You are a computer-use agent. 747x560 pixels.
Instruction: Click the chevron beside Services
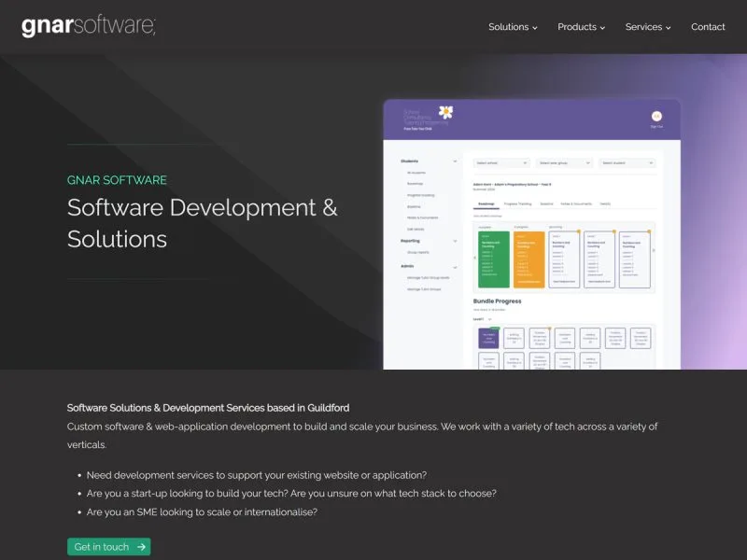click(x=669, y=28)
